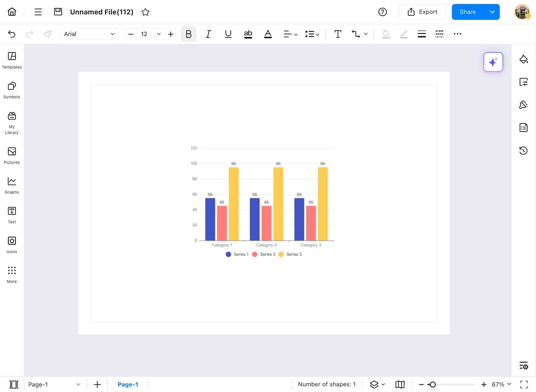Toggle underline formatting

(x=228, y=34)
